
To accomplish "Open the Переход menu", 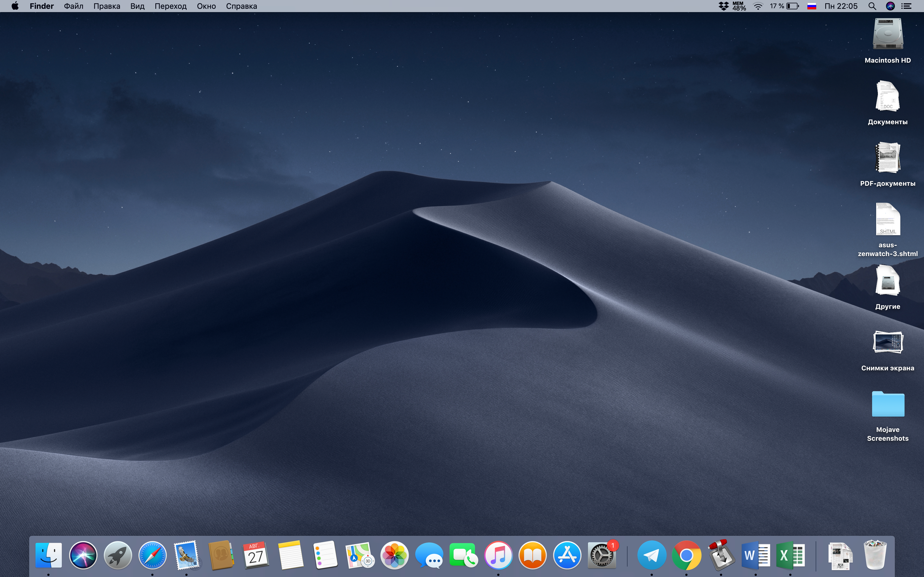I will pos(170,6).
